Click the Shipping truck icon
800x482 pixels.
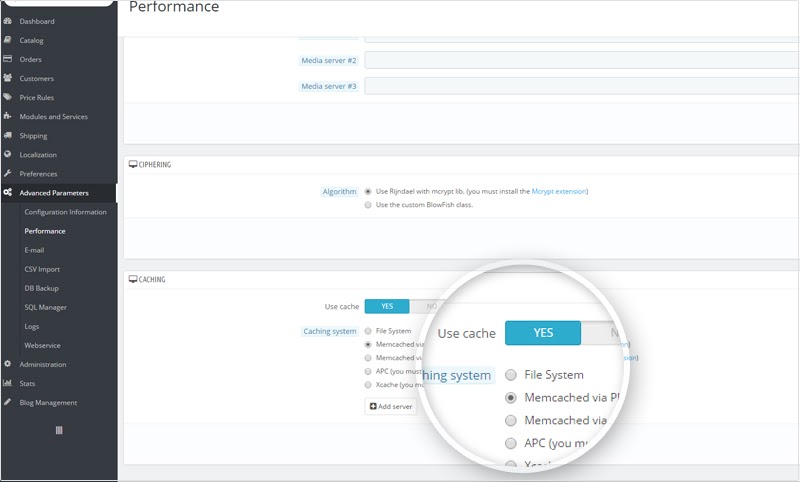tap(8, 136)
